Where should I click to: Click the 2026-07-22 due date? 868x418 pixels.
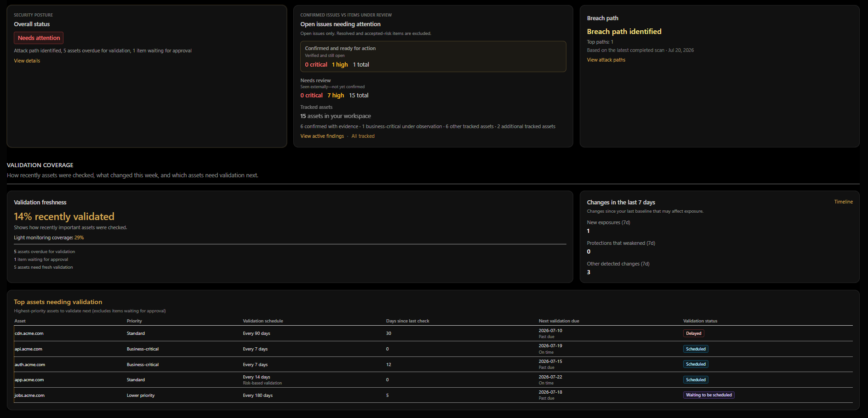click(550, 377)
